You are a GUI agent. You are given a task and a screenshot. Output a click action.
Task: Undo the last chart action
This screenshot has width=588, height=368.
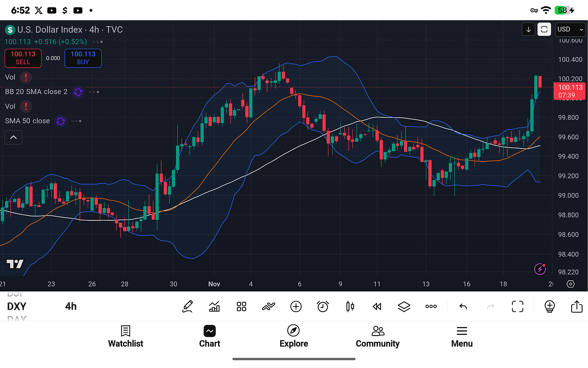tap(463, 307)
